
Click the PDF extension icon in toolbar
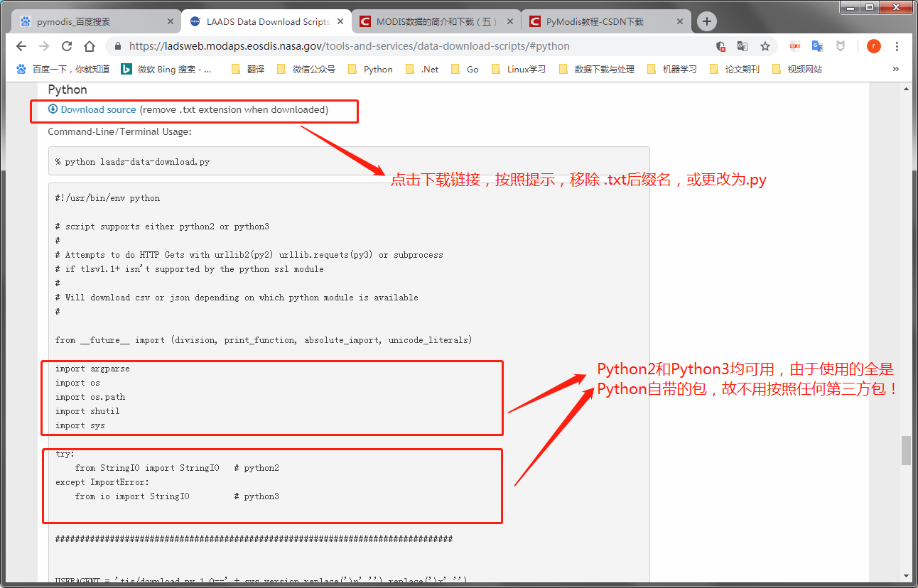pyautogui.click(x=794, y=45)
